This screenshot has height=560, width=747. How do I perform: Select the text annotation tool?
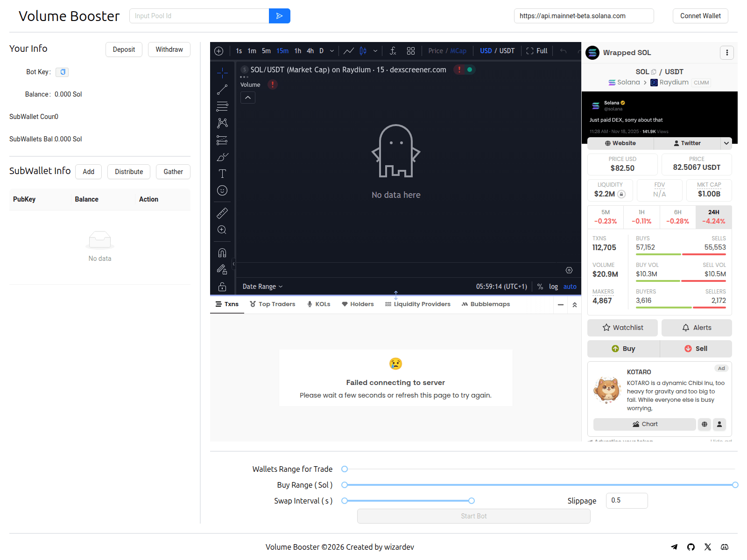click(222, 173)
